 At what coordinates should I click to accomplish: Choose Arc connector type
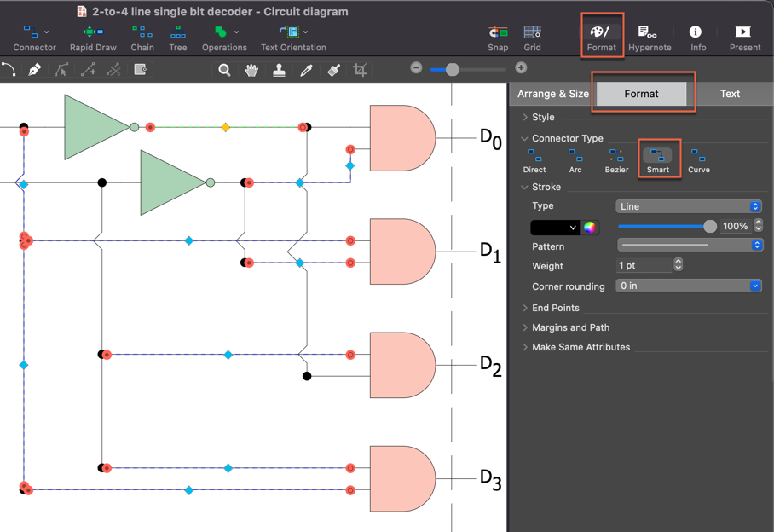(575, 161)
